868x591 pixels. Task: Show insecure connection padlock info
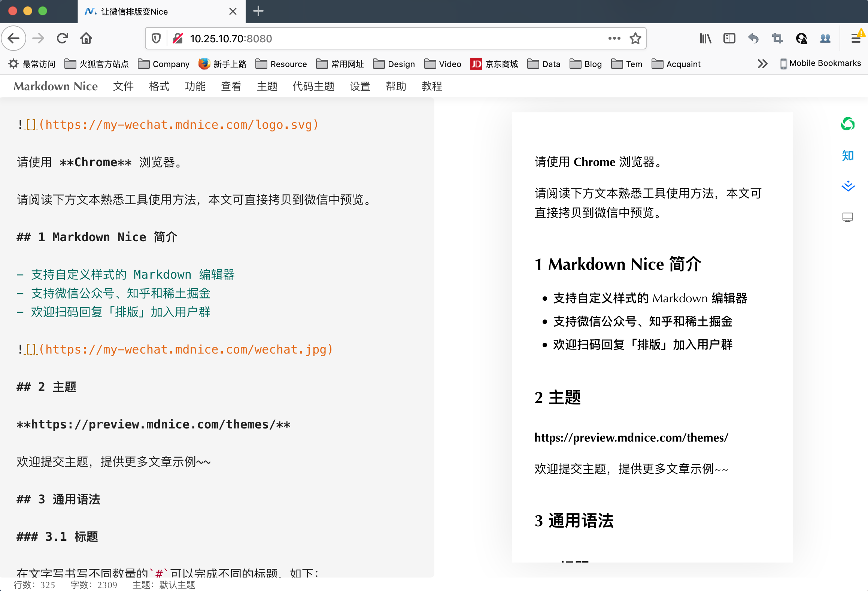[178, 38]
